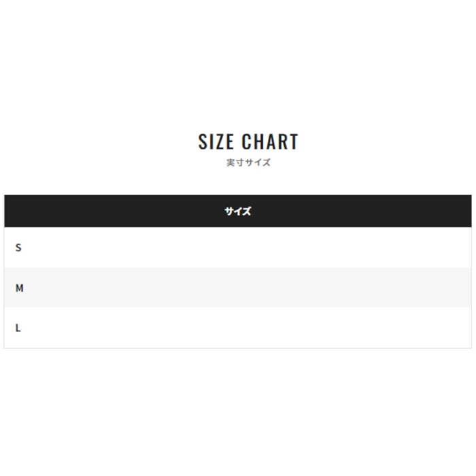Click the letter Z in SIZE
Screen dimensions: 476x476
218,141
